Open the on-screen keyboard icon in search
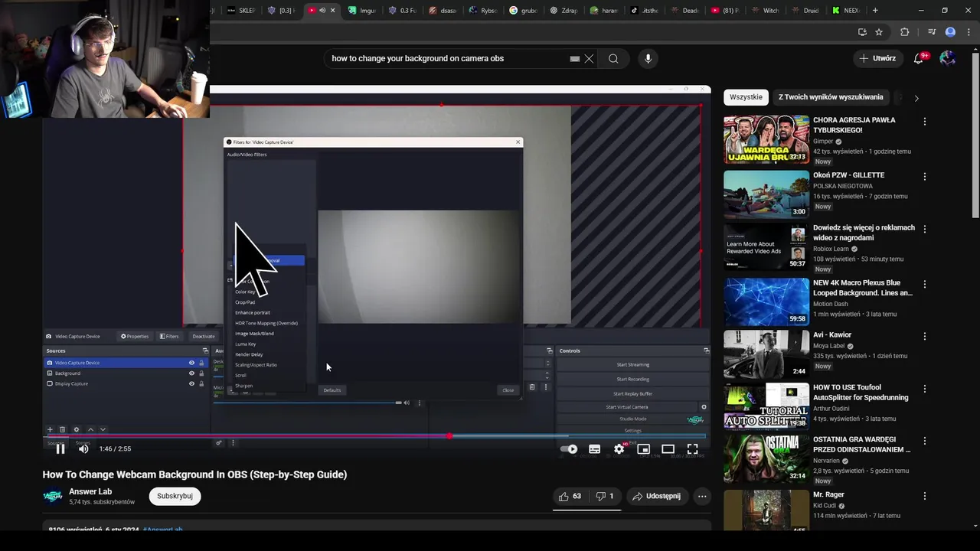 tap(575, 59)
